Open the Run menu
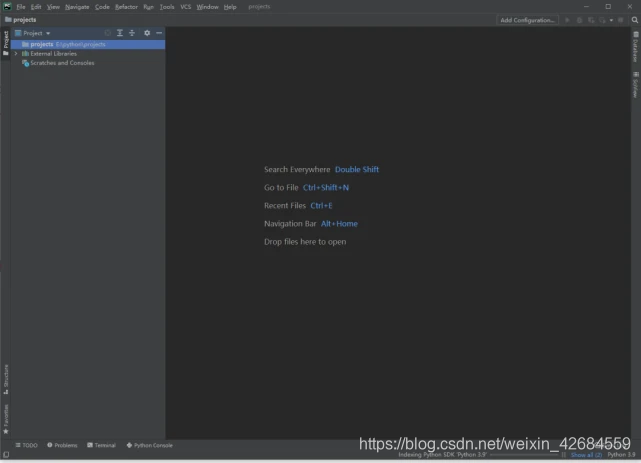The image size is (641, 463). (x=148, y=7)
